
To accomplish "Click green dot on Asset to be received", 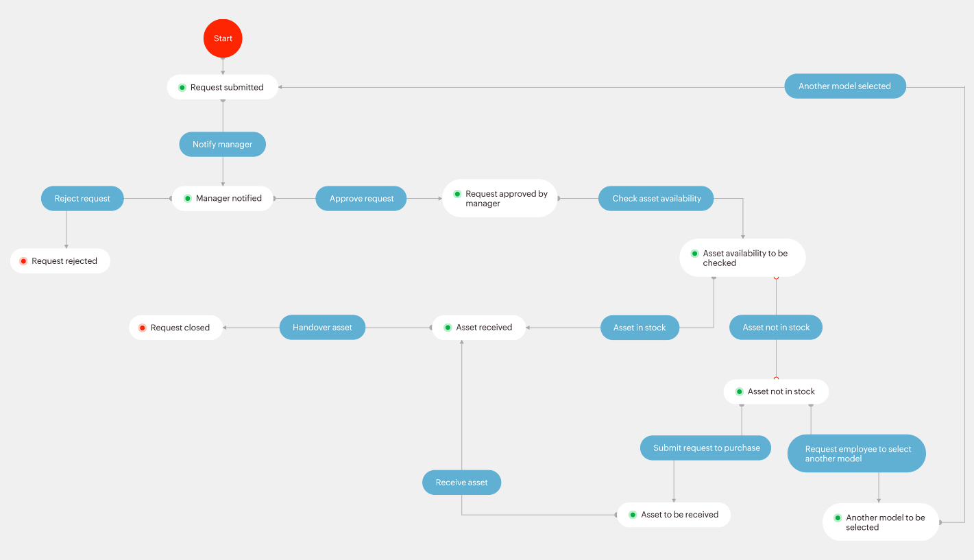I will pyautogui.click(x=633, y=515).
